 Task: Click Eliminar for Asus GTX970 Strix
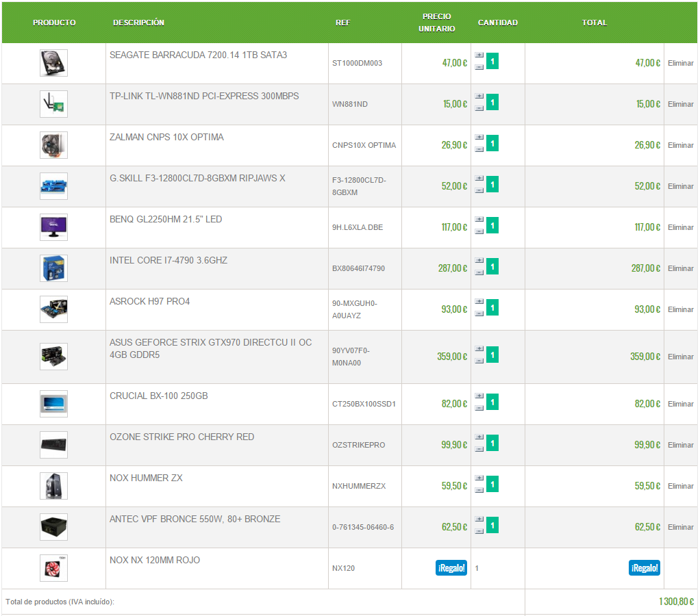click(680, 357)
